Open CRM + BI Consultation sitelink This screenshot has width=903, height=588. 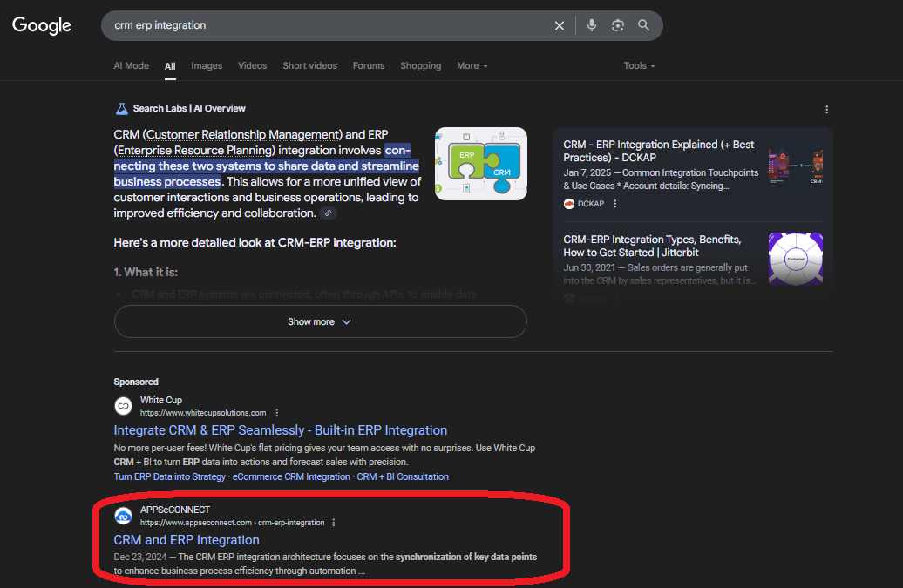pos(403,477)
